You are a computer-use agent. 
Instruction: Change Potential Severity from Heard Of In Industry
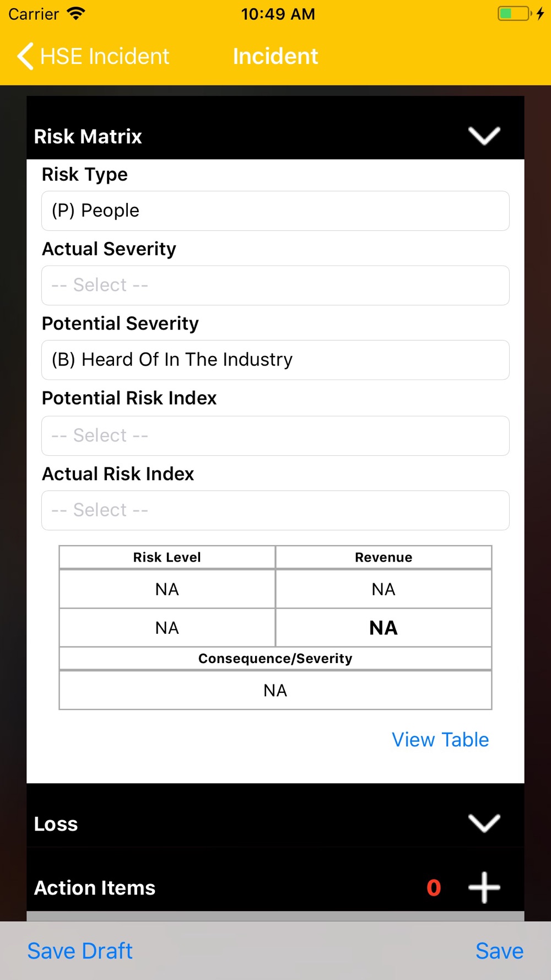coord(275,360)
